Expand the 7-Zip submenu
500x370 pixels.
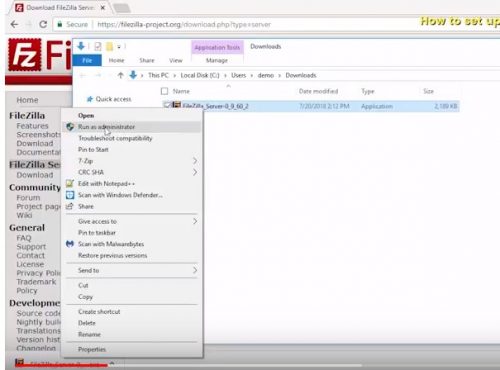coord(195,161)
